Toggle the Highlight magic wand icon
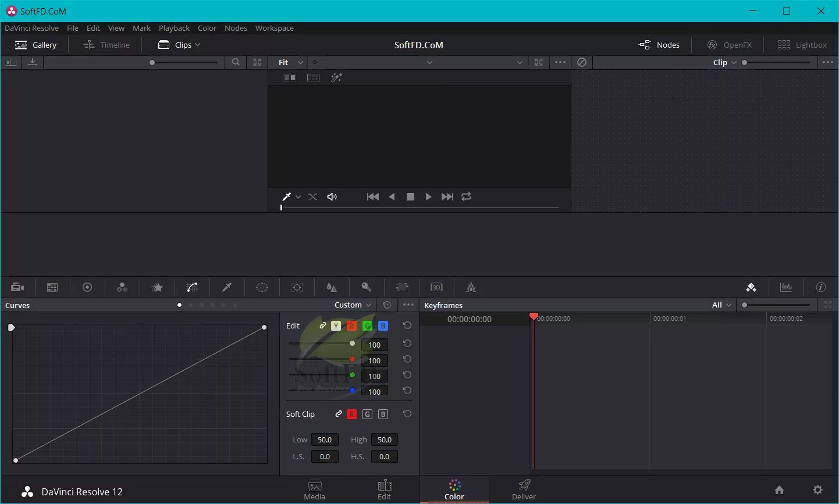The image size is (839, 504). pos(336,77)
